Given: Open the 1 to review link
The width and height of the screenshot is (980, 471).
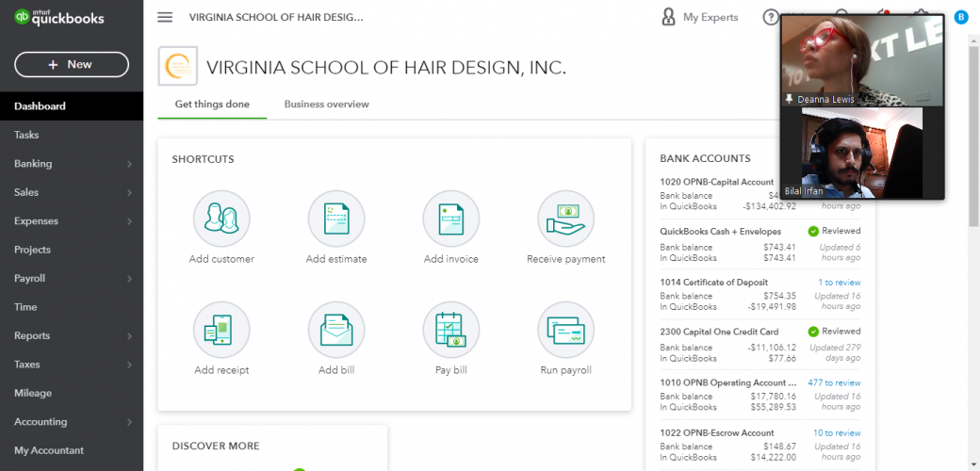Looking at the screenshot, I should click(x=839, y=283).
